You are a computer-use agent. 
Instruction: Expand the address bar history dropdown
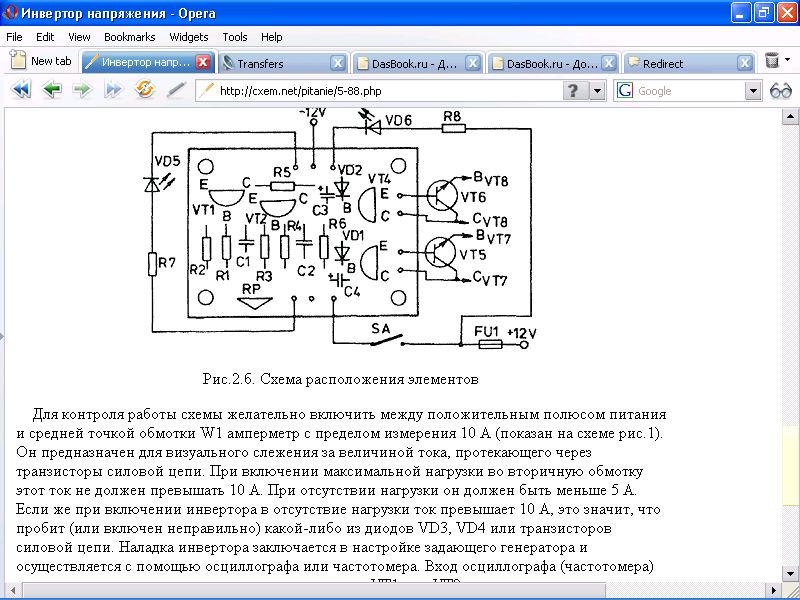tap(597, 91)
